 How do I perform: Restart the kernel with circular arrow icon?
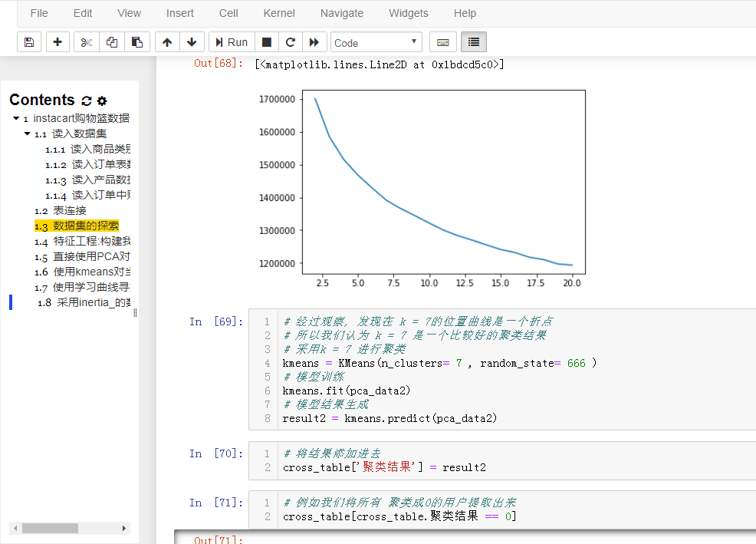click(290, 42)
